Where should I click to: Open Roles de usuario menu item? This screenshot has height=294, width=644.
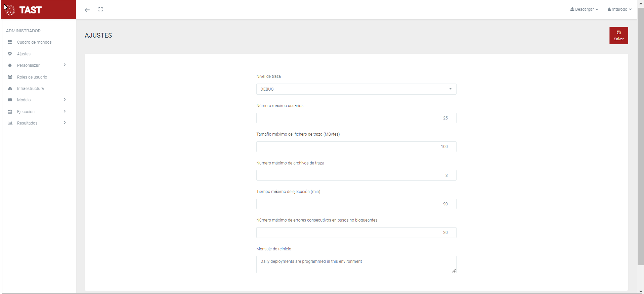[x=32, y=77]
